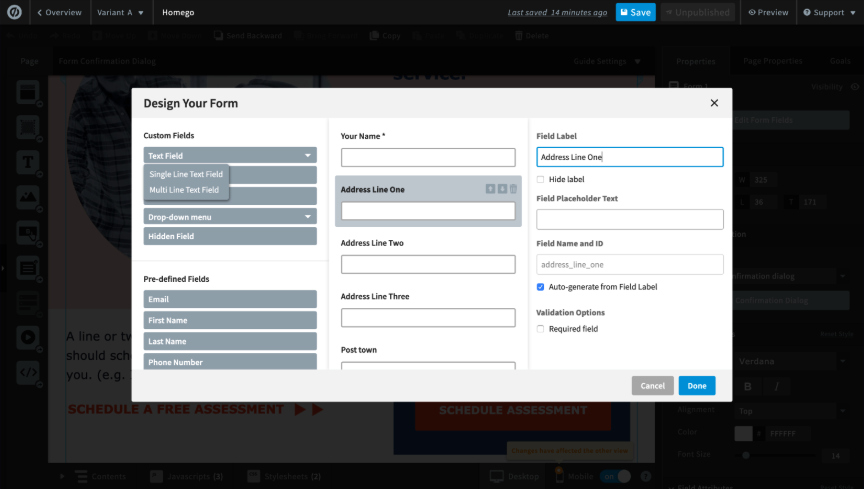Open the Javascripts (3) manager
This screenshot has width=864, height=489.
187,476
